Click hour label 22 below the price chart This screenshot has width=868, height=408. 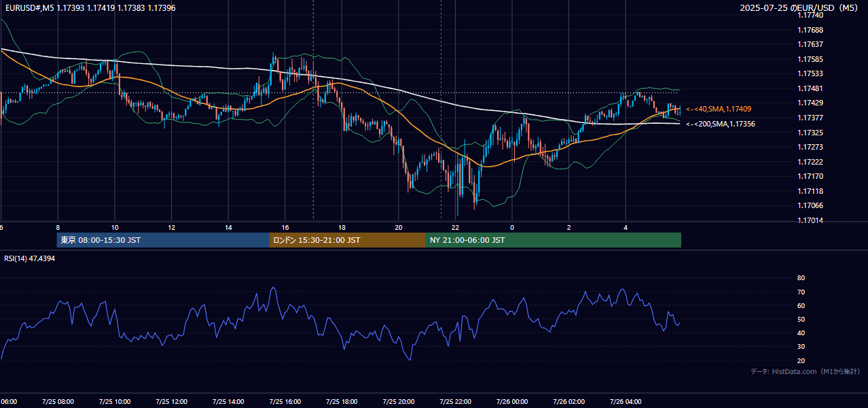click(x=455, y=227)
